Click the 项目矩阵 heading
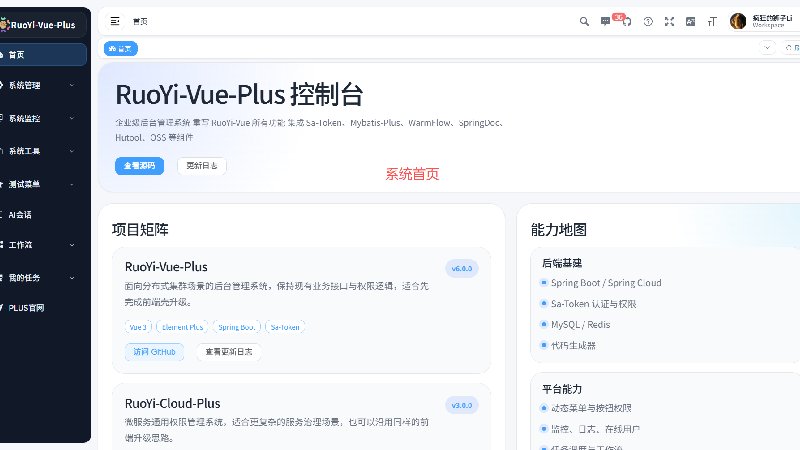This screenshot has height=450, width=800. 140,230
